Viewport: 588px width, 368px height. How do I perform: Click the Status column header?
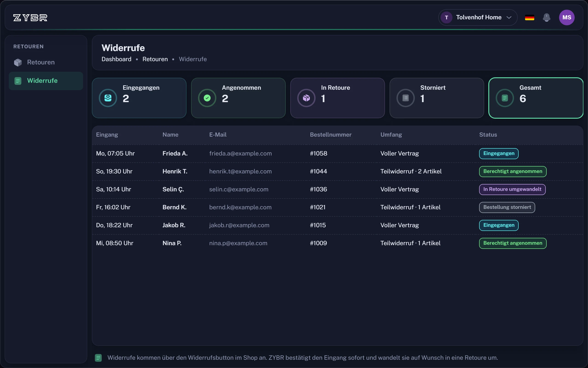(x=488, y=135)
